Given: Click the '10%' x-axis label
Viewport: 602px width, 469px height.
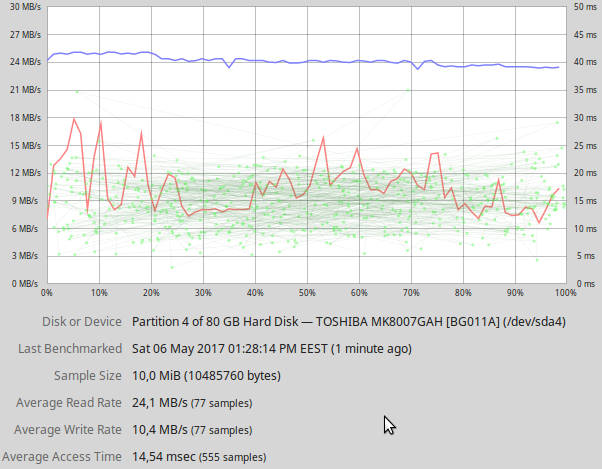Looking at the screenshot, I should (x=99, y=293).
